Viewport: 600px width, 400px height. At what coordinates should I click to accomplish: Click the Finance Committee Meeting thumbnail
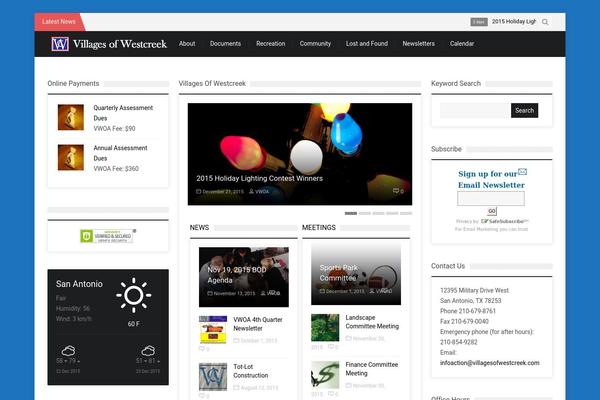[x=325, y=375]
